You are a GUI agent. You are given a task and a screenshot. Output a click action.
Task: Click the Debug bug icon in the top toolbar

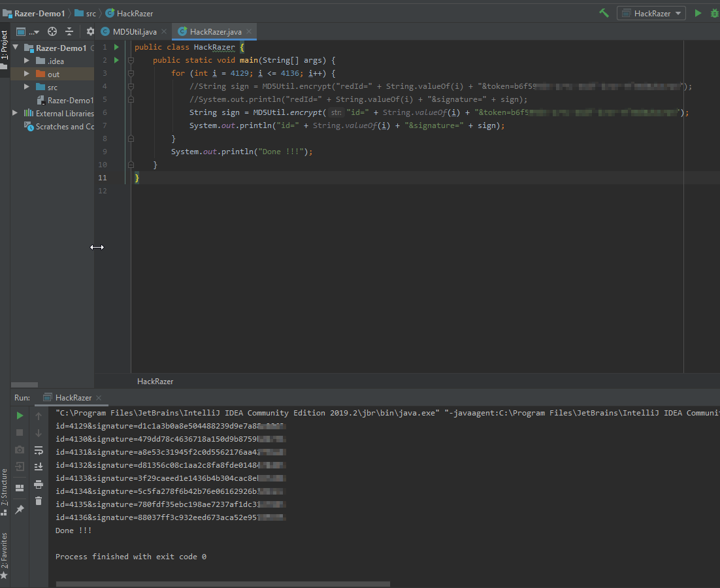[713, 13]
